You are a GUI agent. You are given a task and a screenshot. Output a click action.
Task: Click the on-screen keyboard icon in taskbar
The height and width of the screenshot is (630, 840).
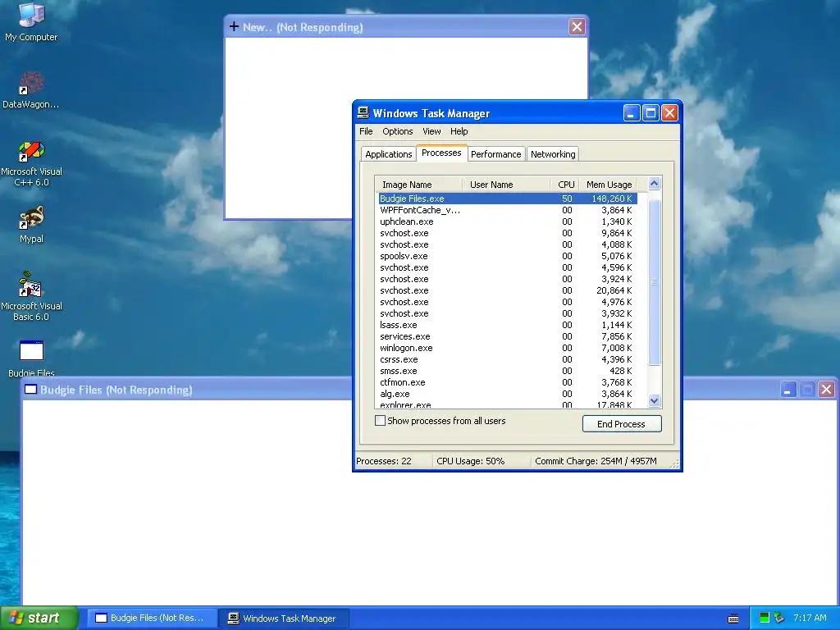[733, 619]
